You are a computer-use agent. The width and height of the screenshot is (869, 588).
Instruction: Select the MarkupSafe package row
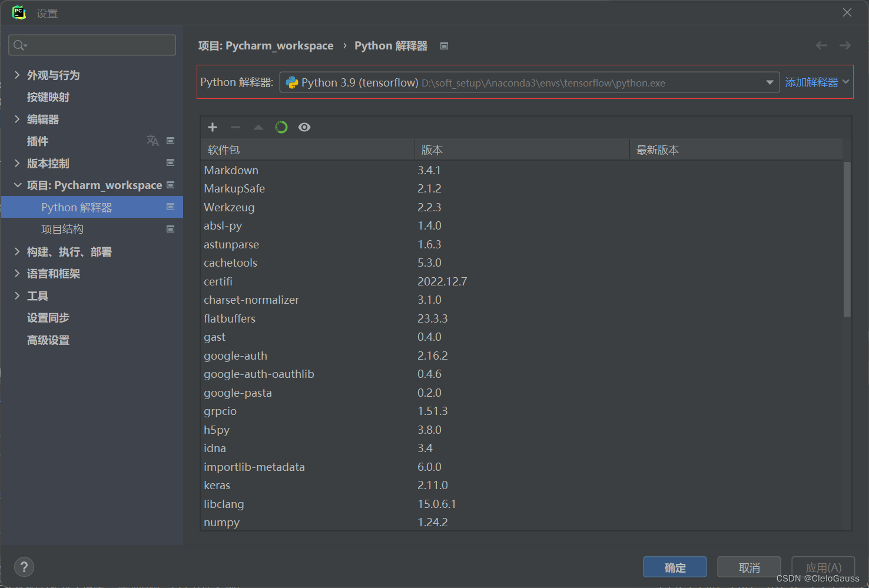pos(522,188)
